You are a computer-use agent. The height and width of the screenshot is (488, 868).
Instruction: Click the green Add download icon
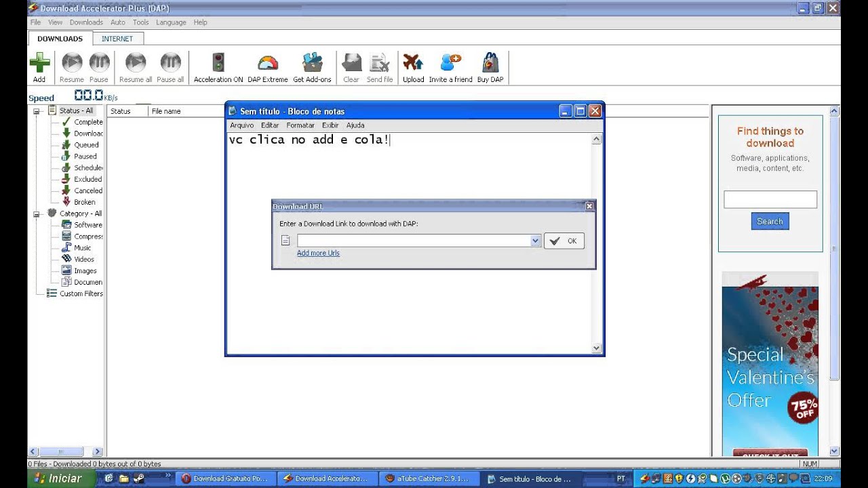[x=39, y=64]
